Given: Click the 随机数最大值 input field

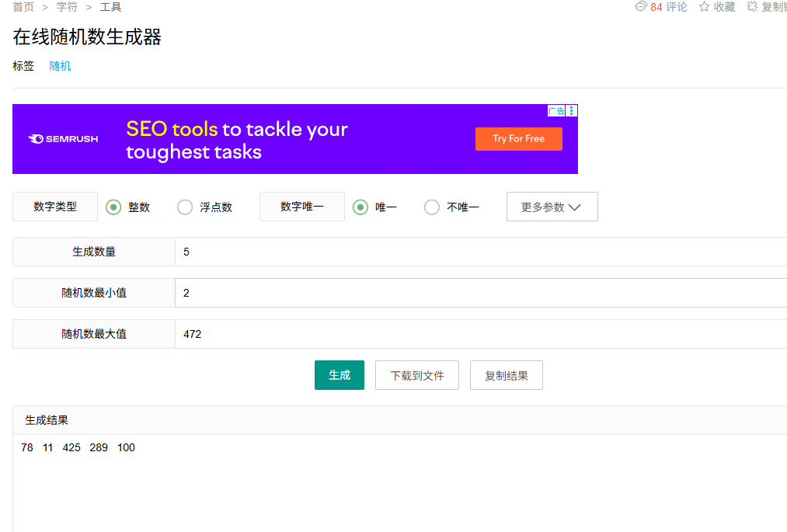Looking at the screenshot, I should 482,334.
